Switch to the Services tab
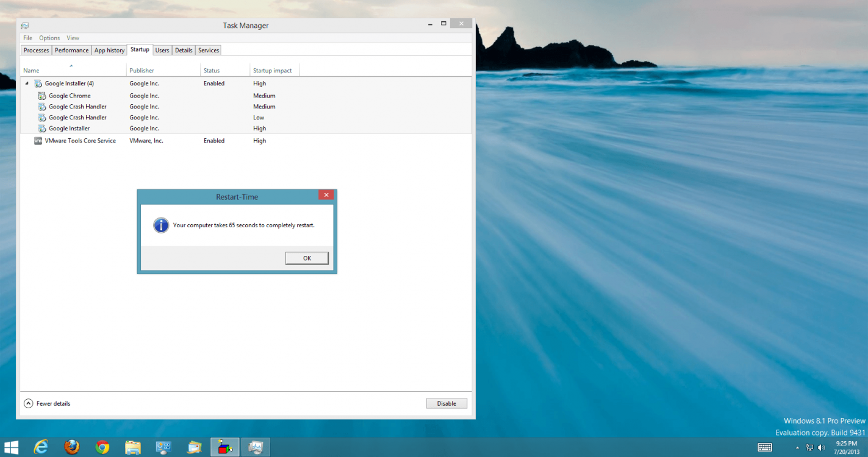This screenshot has height=457, width=868. click(209, 50)
